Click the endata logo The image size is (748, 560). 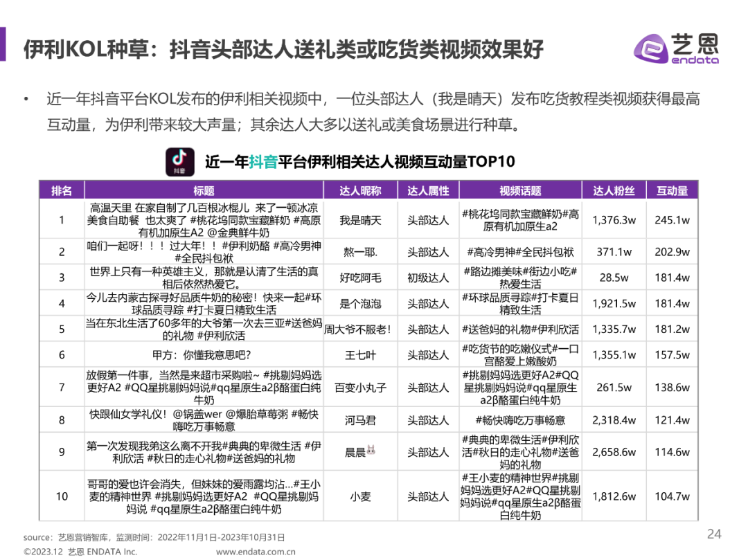(676, 48)
